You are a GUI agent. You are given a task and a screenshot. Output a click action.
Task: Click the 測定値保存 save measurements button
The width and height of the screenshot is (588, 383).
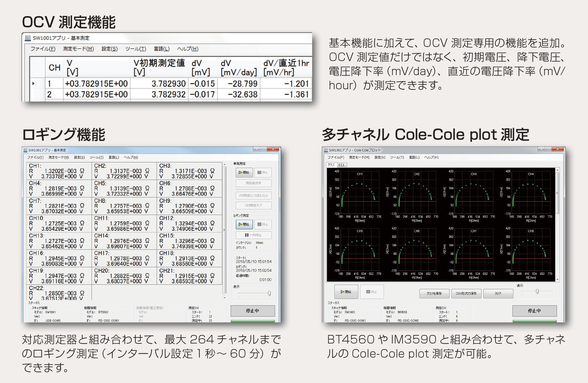[253, 183]
